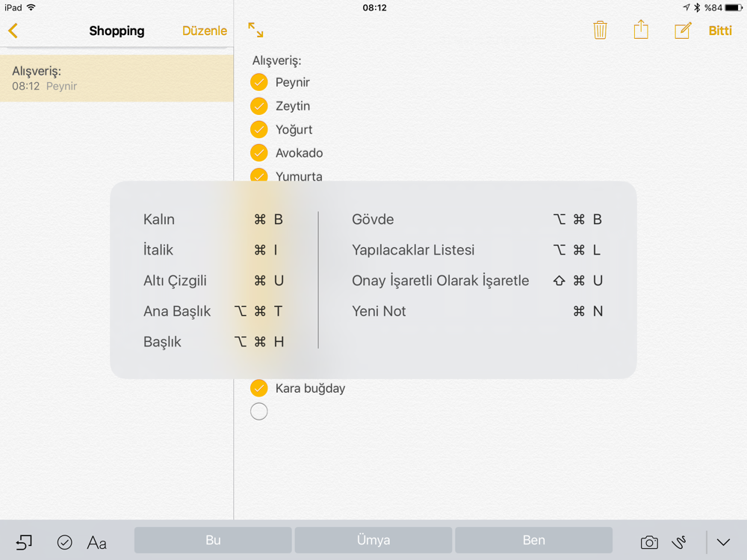Go back using the left chevron
This screenshot has width=747, height=560.
point(13,31)
